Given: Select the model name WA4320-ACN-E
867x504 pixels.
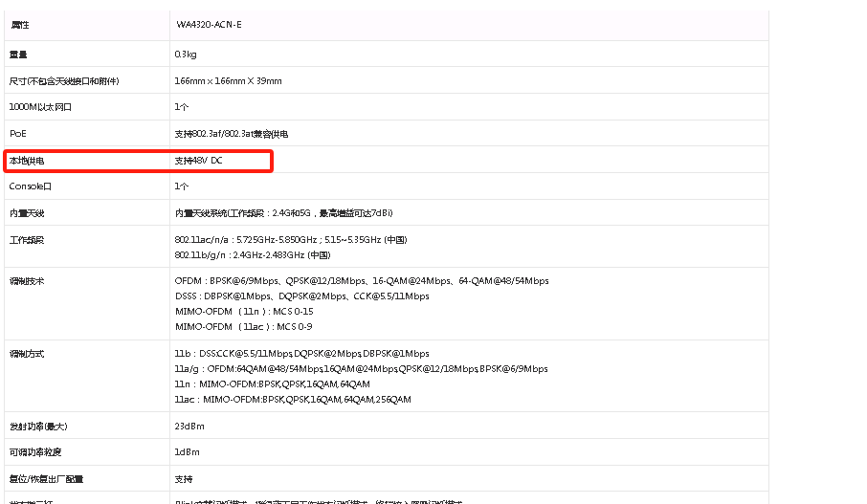Looking at the screenshot, I should tap(209, 24).
